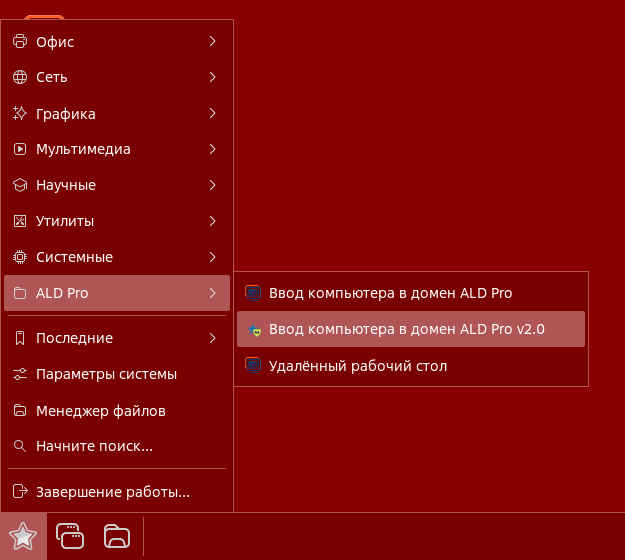Expand the Сеть submenu arrow
The image size is (625, 560).
212,77
